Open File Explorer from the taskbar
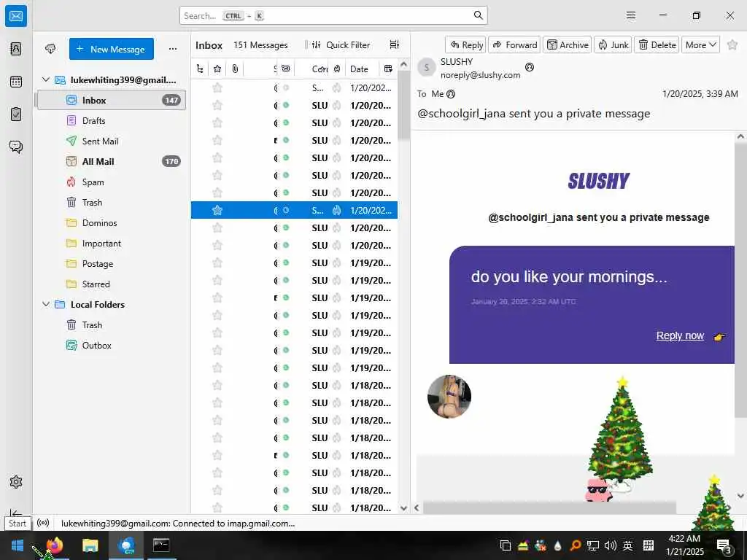Screen dimensions: 747x560 [90, 545]
